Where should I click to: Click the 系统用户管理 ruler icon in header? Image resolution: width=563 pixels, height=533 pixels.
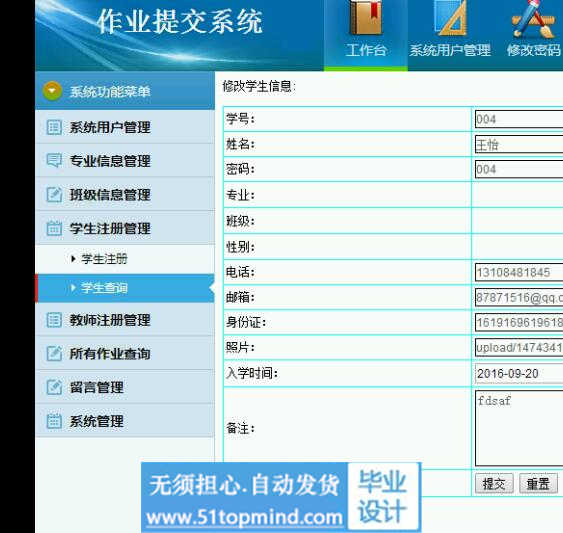click(x=450, y=18)
